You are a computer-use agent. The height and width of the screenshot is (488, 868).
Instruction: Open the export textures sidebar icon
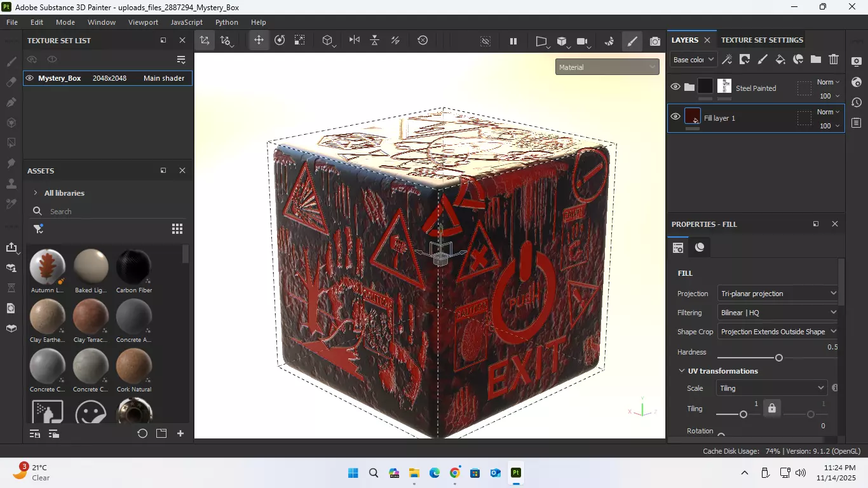point(11,247)
